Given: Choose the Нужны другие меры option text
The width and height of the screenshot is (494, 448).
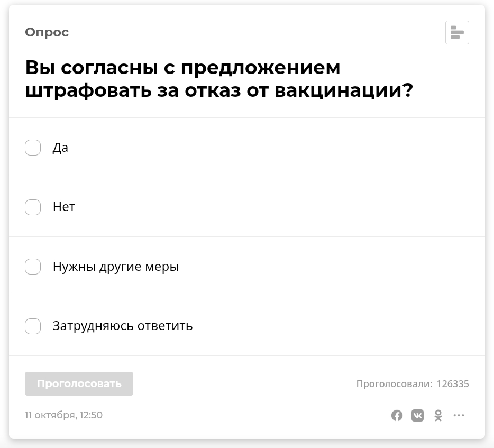Looking at the screenshot, I should point(116,267).
